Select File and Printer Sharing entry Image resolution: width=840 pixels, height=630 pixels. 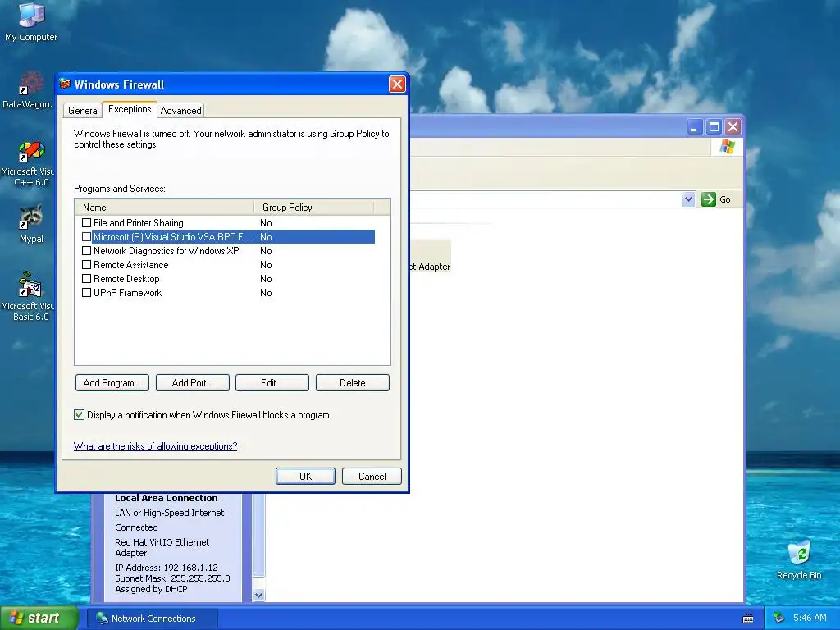coord(138,223)
